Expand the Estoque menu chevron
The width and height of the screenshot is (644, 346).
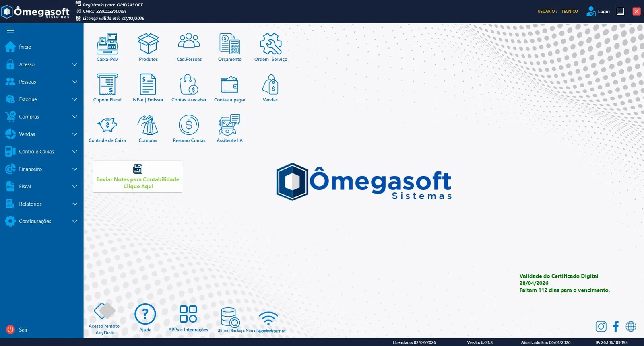[74, 99]
